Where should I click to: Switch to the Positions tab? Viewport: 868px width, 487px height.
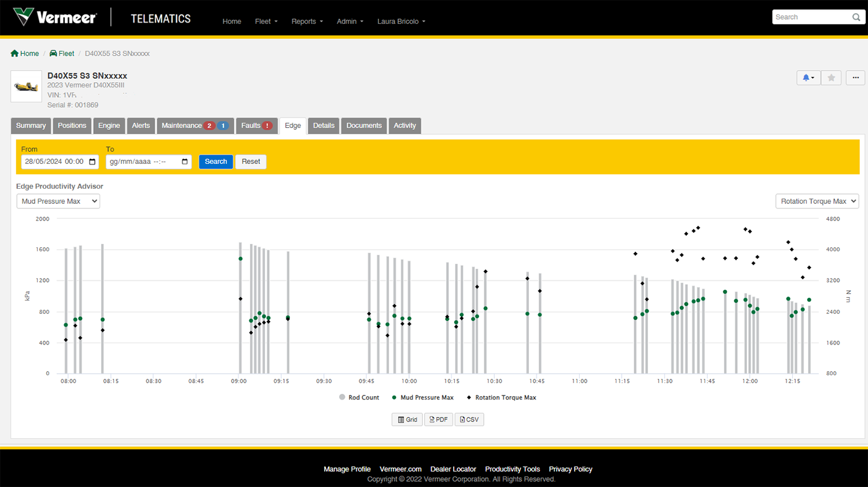point(72,126)
